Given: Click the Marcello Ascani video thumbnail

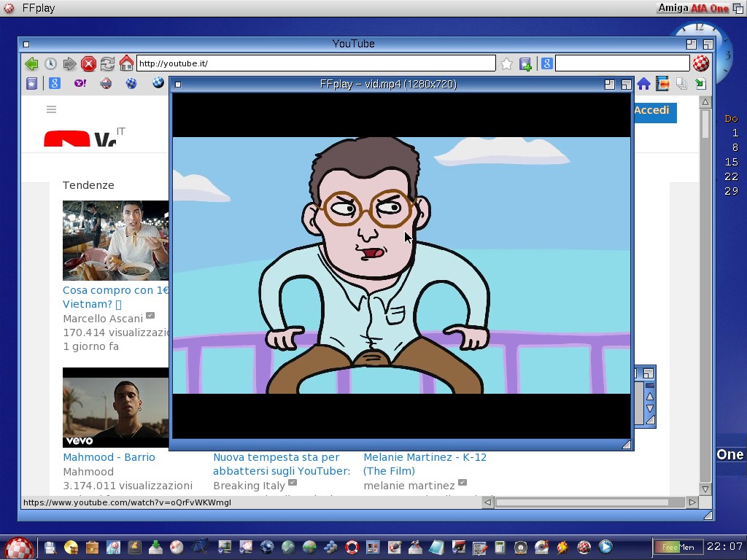Looking at the screenshot, I should 115,241.
